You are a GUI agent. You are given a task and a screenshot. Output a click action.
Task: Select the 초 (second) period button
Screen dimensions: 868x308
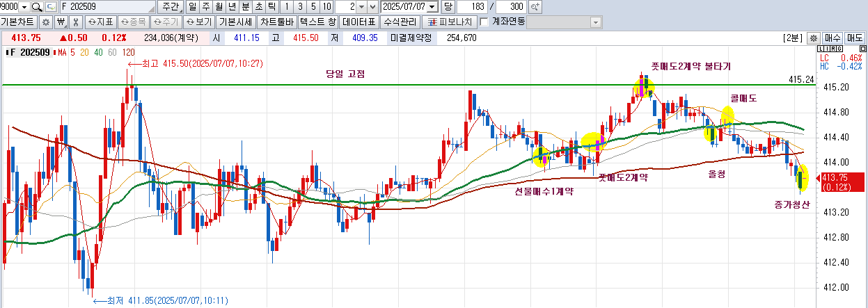pyautogui.click(x=258, y=6)
